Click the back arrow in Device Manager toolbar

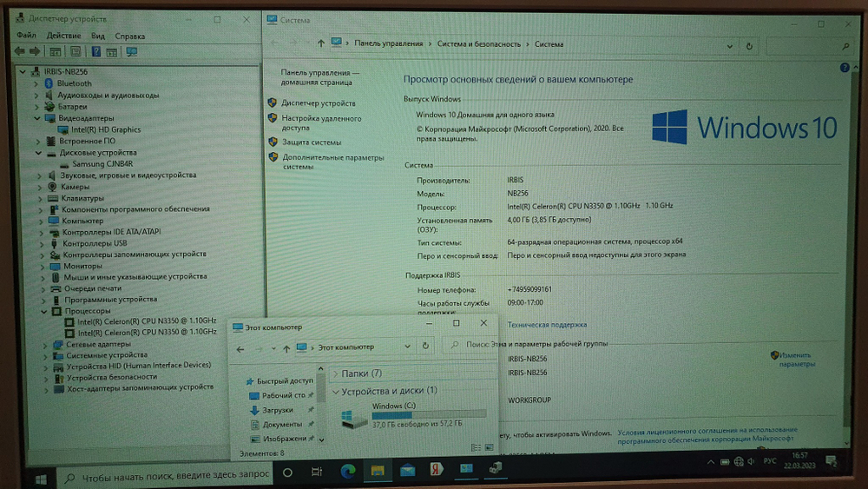coord(20,52)
